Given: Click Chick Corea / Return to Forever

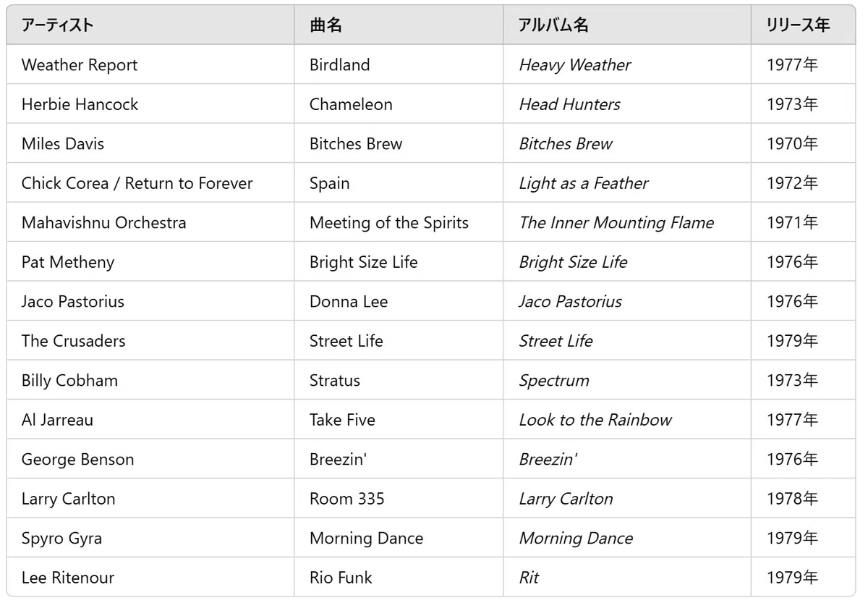Looking at the screenshot, I should pos(137,183).
